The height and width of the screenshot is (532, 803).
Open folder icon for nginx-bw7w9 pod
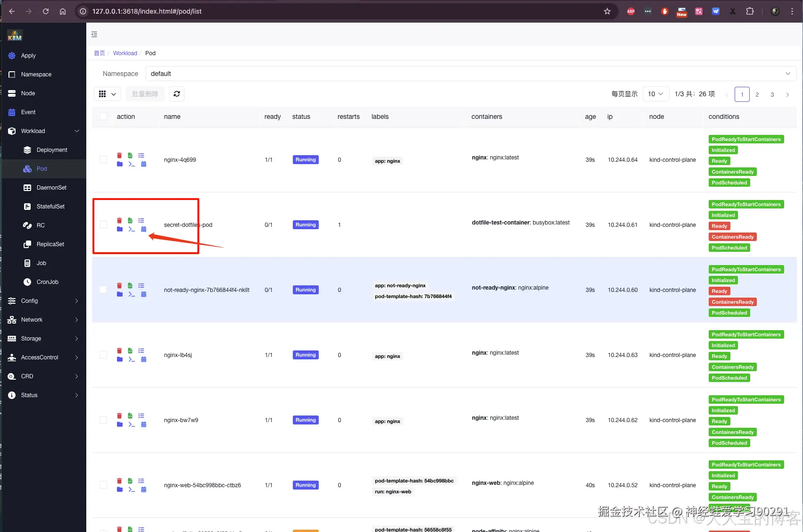click(x=120, y=424)
